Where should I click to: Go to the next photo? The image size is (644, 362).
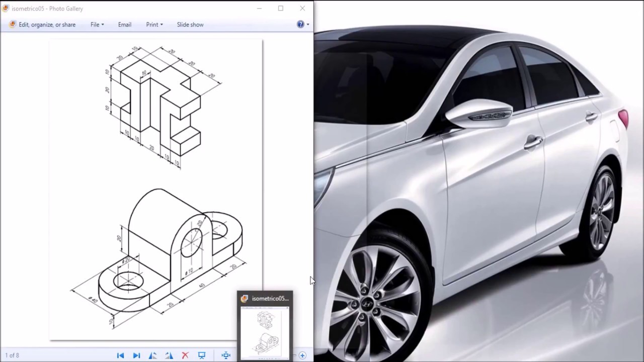coord(136,355)
